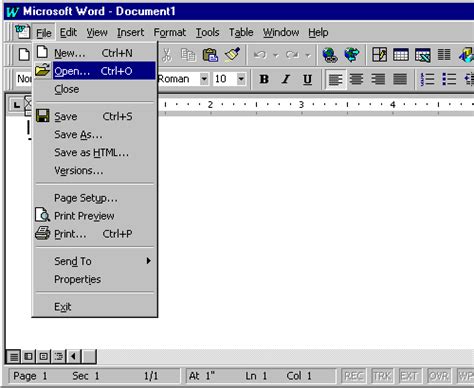The height and width of the screenshot is (388, 474).
Task: Open the Window menu
Action: [x=281, y=32]
